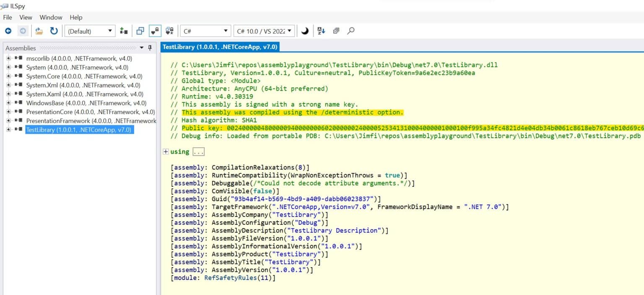Image resolution: width=644 pixels, height=295 pixels.
Task: Expand the collapsed using directives block
Action: (166, 151)
